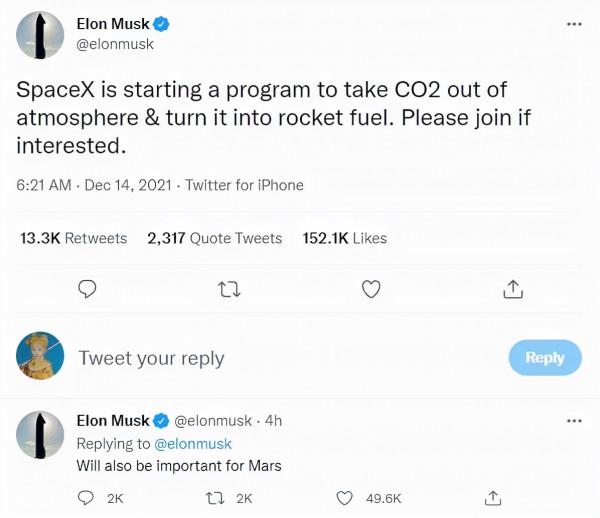Click your profile avatar beside reply box

coord(41,356)
